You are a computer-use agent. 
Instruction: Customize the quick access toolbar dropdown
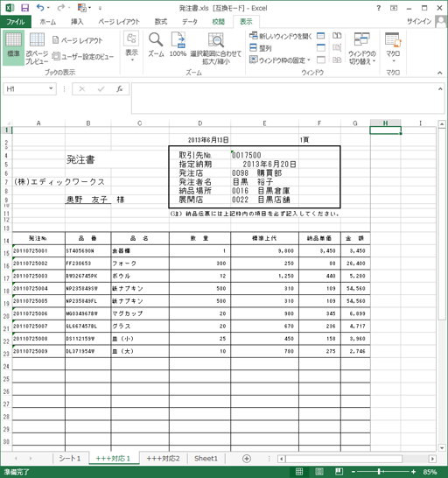[x=100, y=8]
